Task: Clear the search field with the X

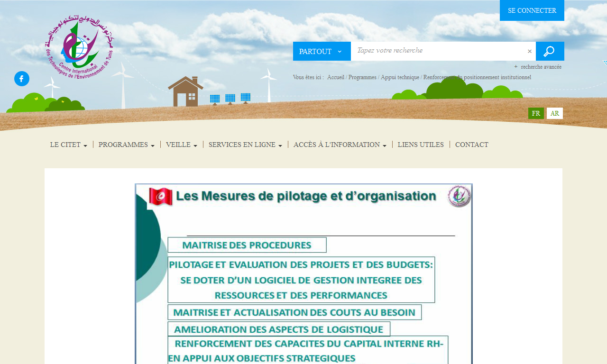Action: click(530, 51)
